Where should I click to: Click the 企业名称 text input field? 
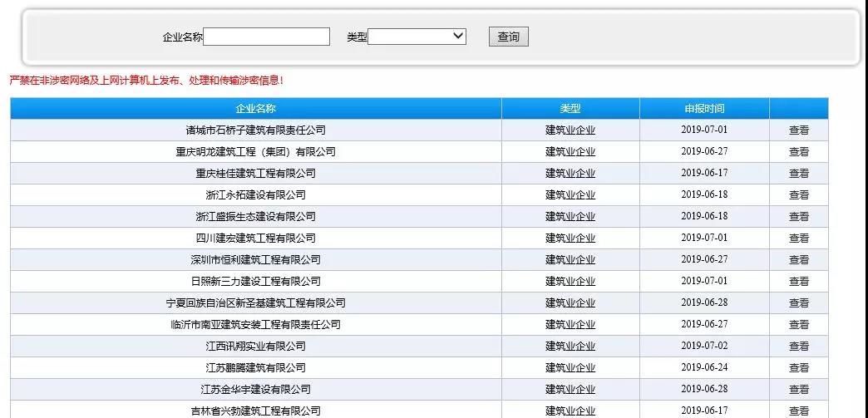pos(266,37)
